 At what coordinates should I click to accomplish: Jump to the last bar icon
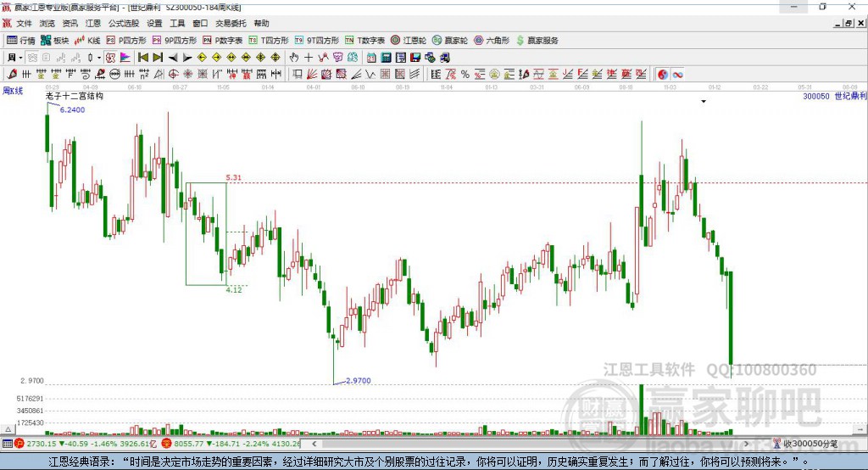point(158,58)
